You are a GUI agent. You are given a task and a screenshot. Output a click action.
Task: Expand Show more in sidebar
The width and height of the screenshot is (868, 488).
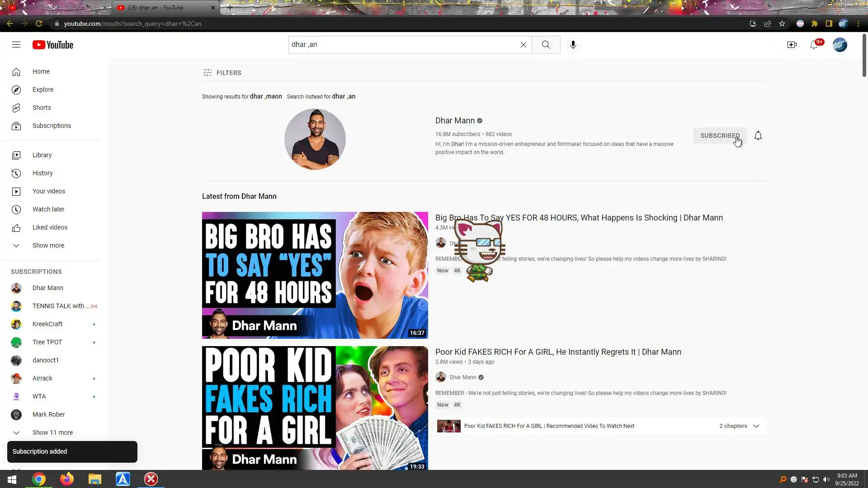pos(48,245)
